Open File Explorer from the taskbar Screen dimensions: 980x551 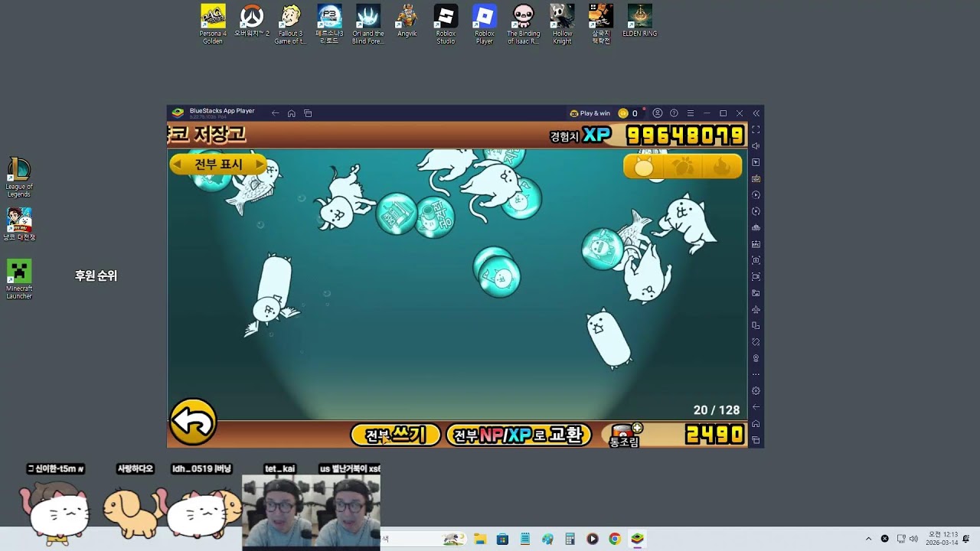click(x=480, y=539)
